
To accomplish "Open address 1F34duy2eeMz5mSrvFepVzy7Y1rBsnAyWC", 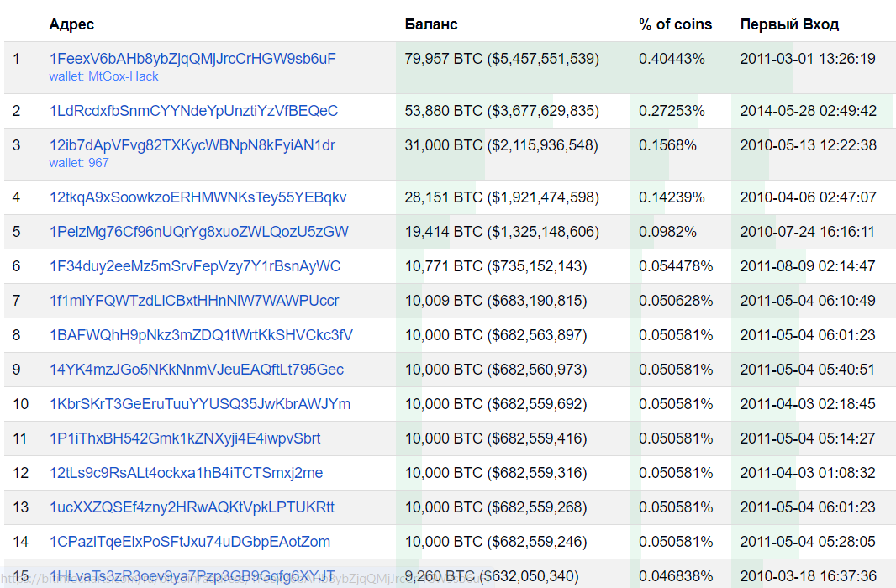I will tap(195, 266).
